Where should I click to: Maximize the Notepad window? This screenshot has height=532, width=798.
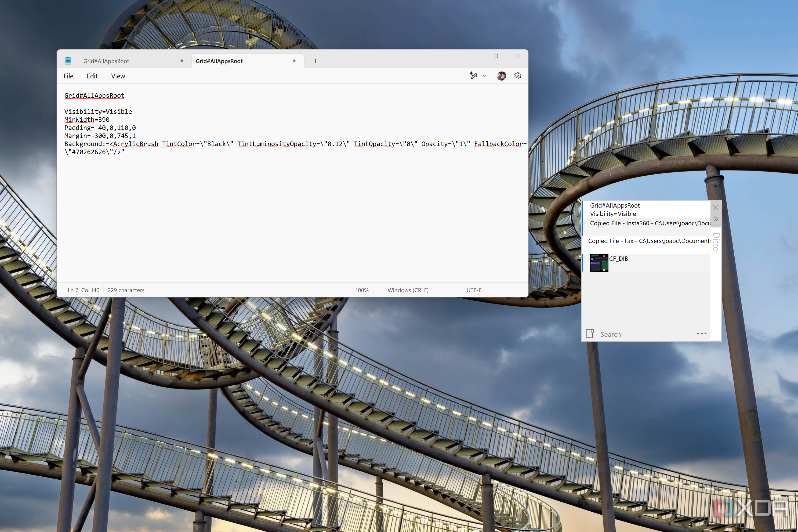[x=496, y=56]
